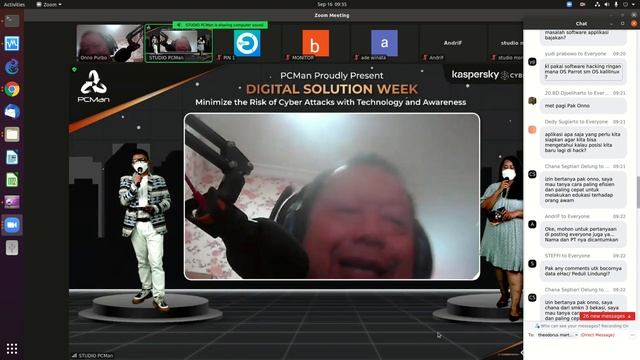Screen dimensions: 640x360
Task: Click STEFFI's avatar in the chat
Action: 532,264
